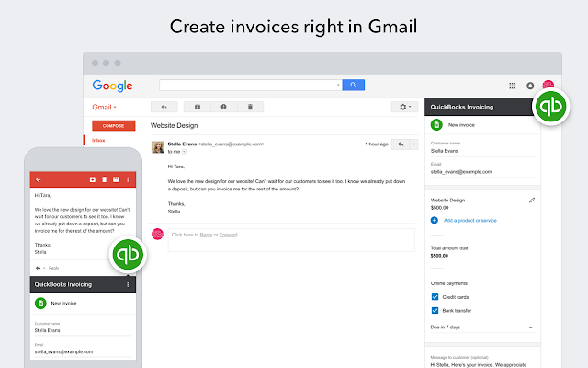The image size is (588, 368).
Task: Tap the back arrow in the mobile Gmail header
Action: point(39,180)
